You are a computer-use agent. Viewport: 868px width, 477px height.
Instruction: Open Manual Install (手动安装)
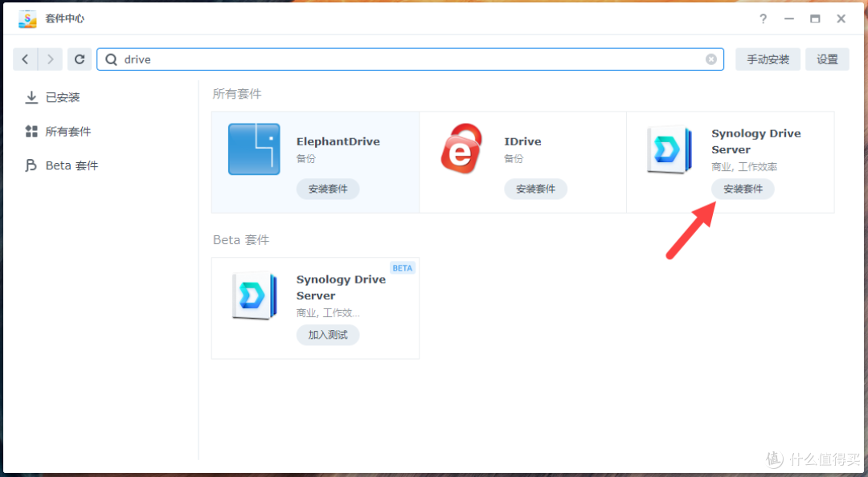click(x=768, y=59)
